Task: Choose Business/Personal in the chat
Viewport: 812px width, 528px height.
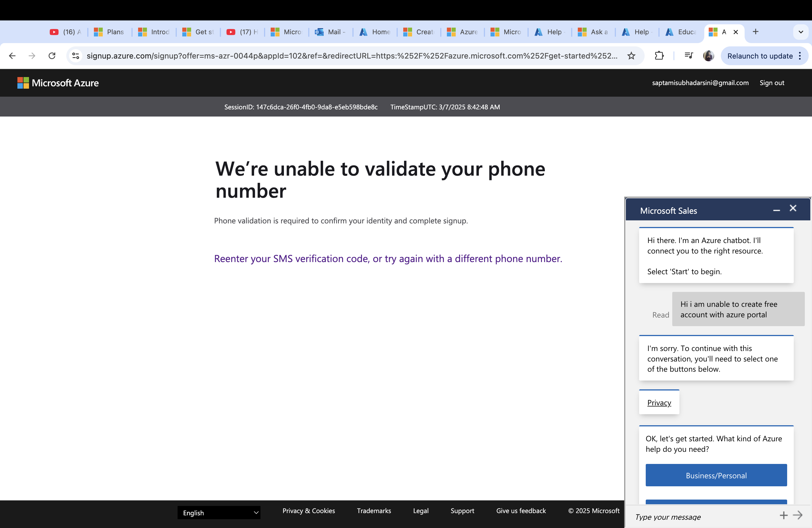Action: [x=716, y=475]
